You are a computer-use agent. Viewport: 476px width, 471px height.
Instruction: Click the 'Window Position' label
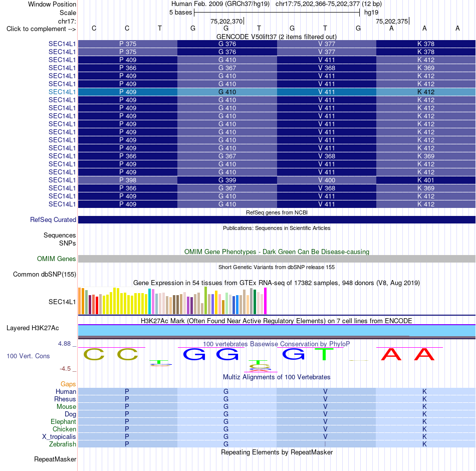[x=52, y=4]
